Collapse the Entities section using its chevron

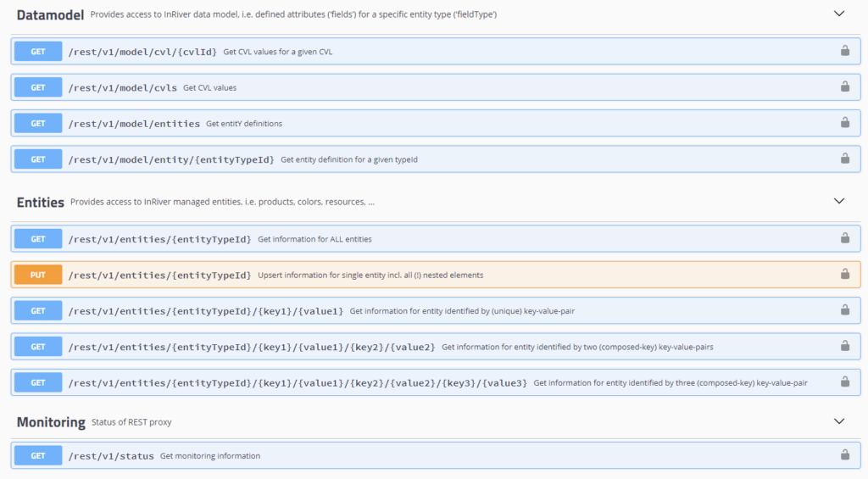[839, 201]
